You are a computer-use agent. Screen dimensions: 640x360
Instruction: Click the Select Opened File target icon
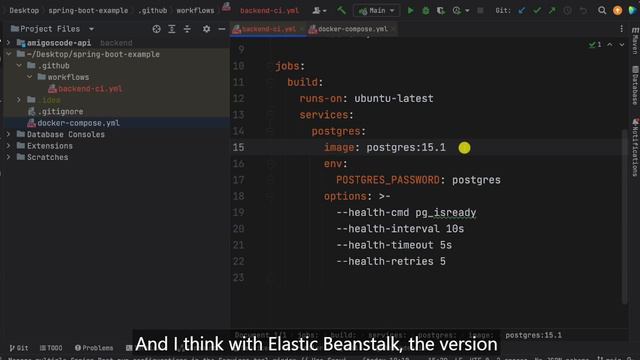(x=156, y=29)
